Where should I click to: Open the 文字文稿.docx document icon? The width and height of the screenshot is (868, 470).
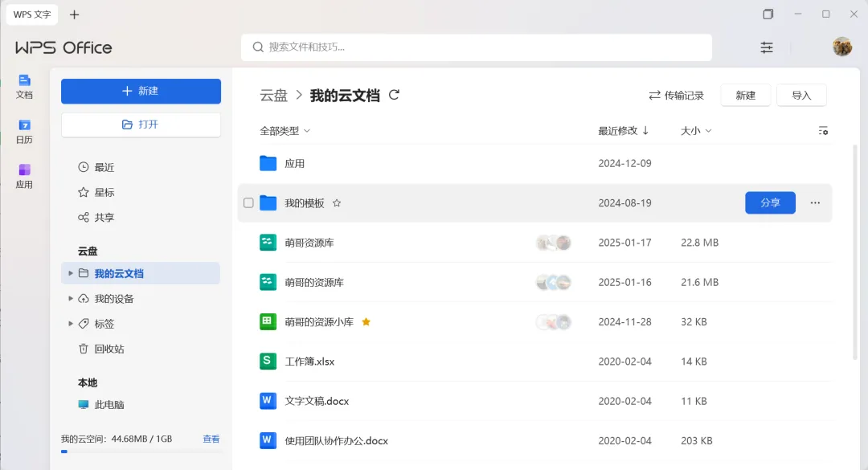(x=268, y=401)
